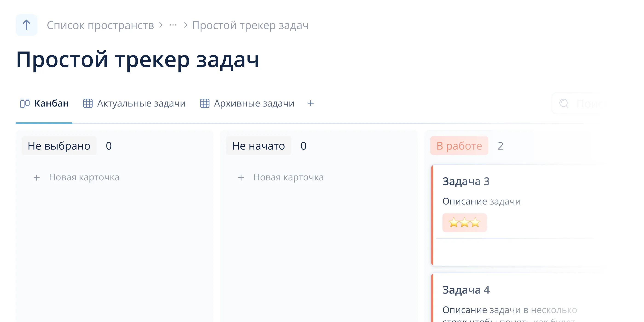Click the Актуальные задачи table icon

pyautogui.click(x=88, y=103)
